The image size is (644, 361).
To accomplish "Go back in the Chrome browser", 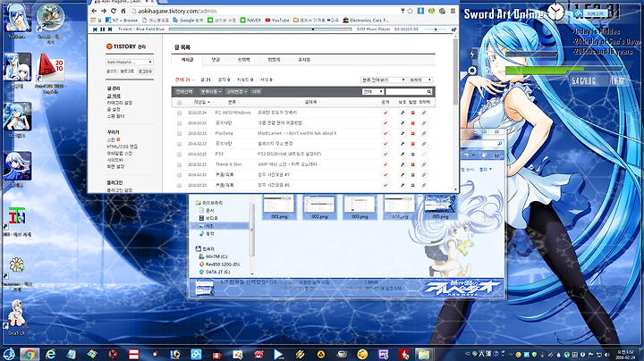I will (x=94, y=11).
